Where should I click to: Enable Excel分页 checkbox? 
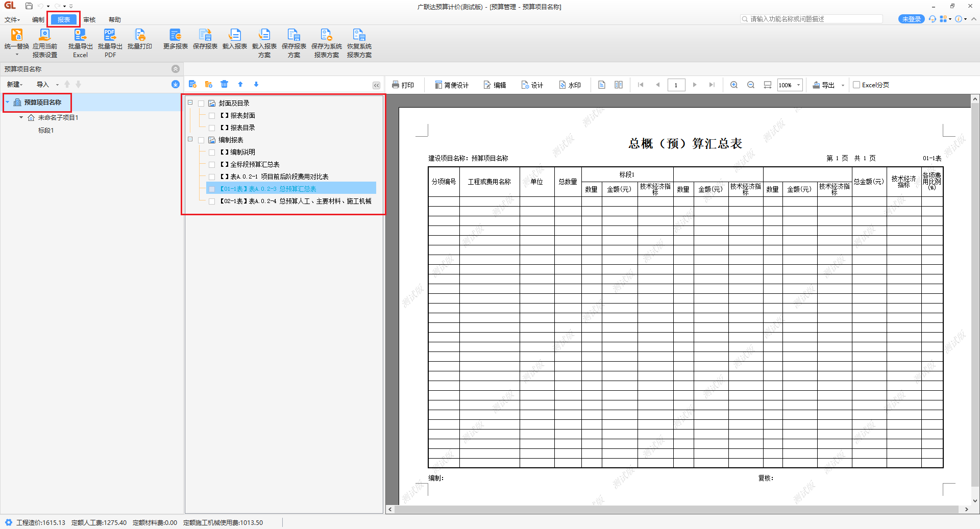coord(856,85)
